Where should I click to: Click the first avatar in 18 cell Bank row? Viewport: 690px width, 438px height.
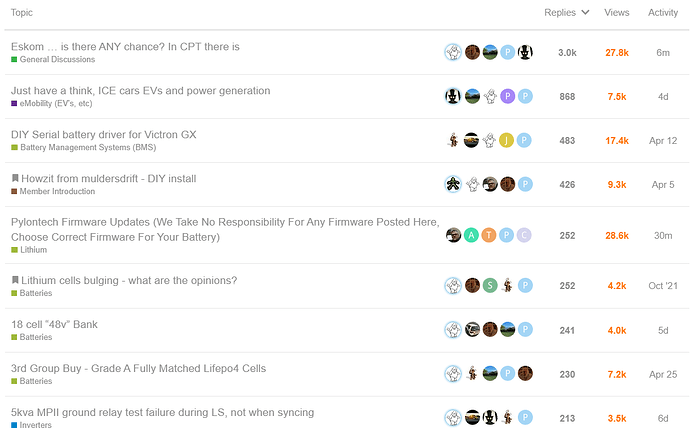pyautogui.click(x=453, y=329)
